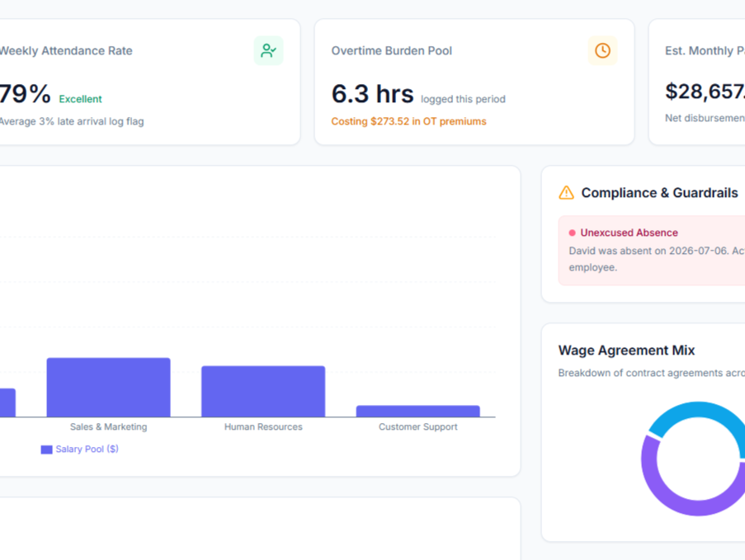Click the Salary Pool legend color box

pos(46,449)
